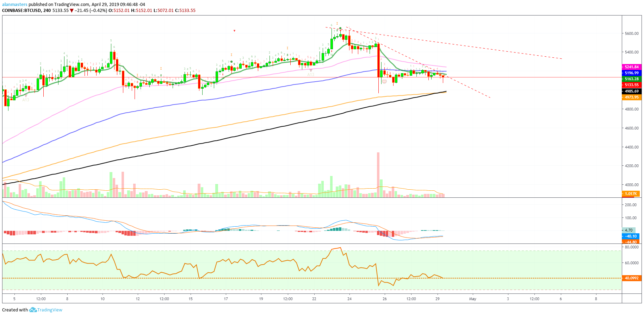Image resolution: width=644 pixels, height=316 pixels.
Task: Click the 200.00 MACD axis label
Action: click(631, 204)
